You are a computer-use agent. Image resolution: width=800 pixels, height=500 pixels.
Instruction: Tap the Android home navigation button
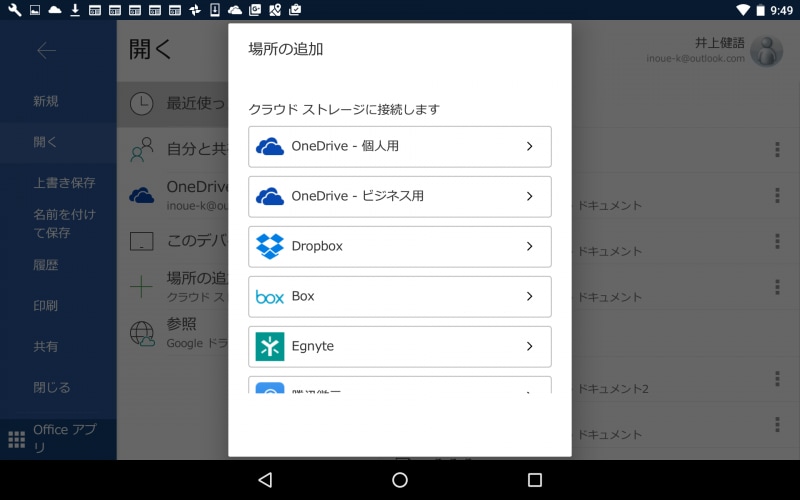tap(400, 480)
